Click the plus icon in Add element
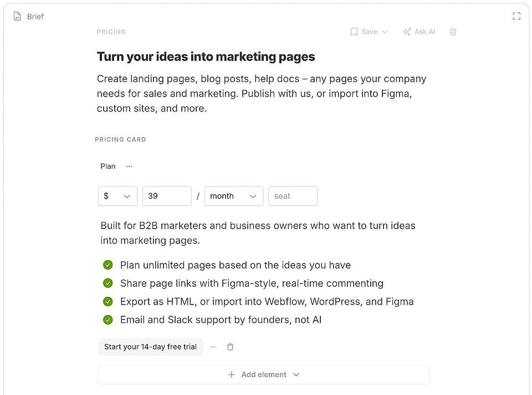Viewport: 532px width, 395px height. click(x=232, y=374)
